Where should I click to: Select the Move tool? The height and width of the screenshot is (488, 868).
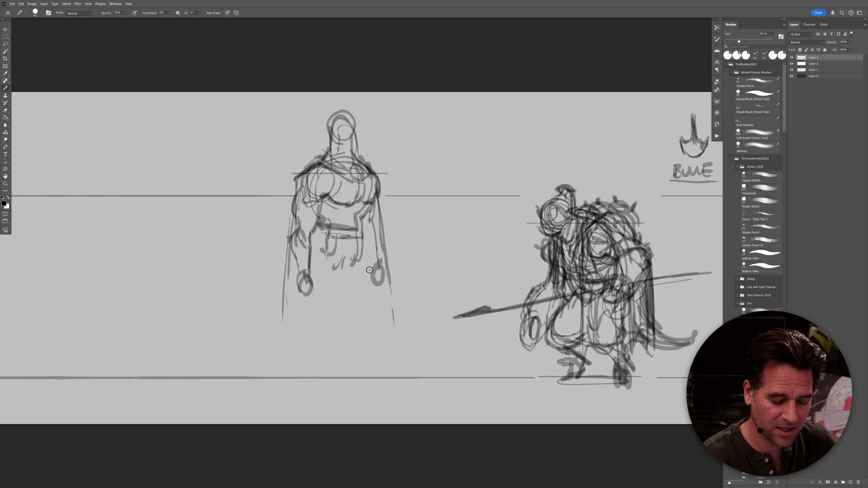5,29
